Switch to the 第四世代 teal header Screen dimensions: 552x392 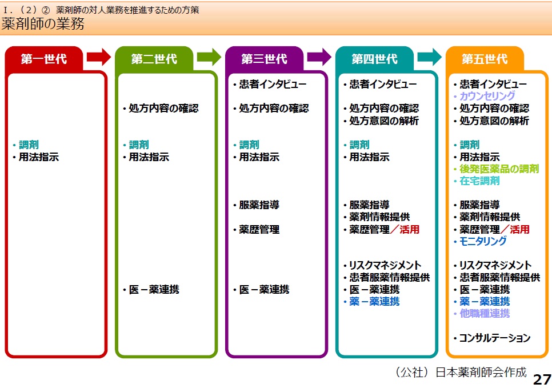click(374, 59)
